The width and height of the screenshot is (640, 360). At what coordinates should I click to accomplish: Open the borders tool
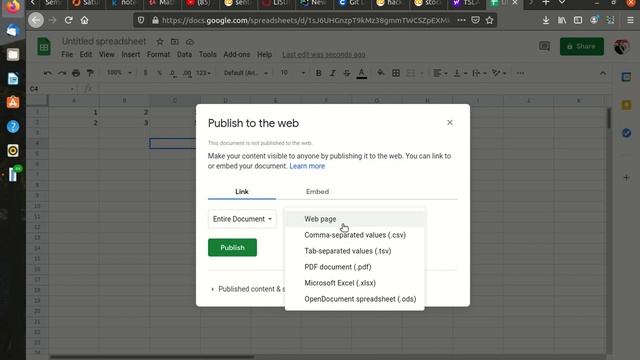click(396, 73)
